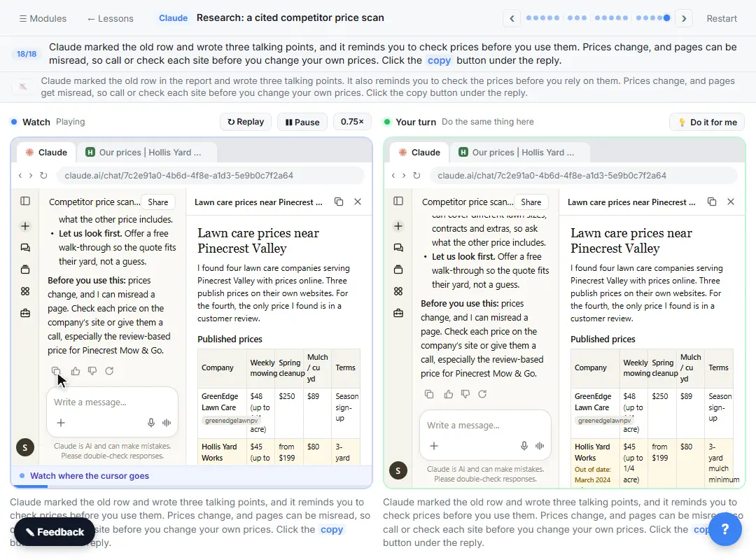Screen dimensions: 756x560
Task: Open help question mark button
Action: pyautogui.click(x=724, y=529)
